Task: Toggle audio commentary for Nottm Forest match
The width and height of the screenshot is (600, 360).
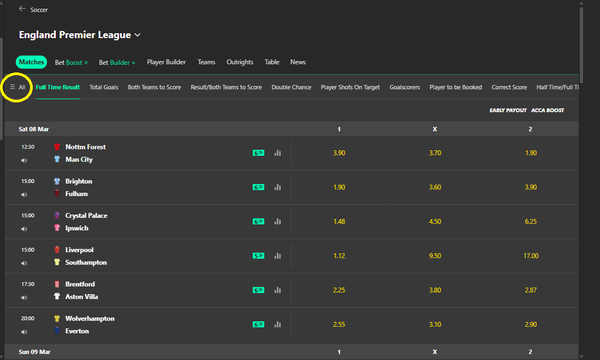Action: (24, 160)
